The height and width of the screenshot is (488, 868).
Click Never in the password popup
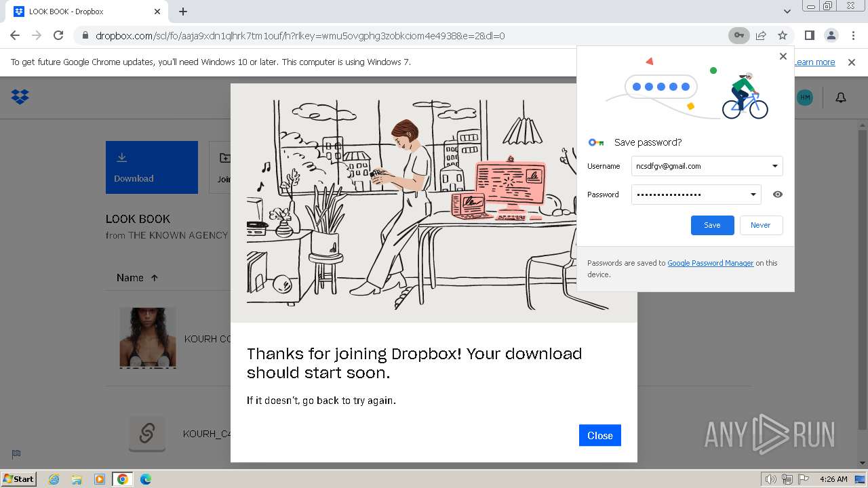(760, 225)
